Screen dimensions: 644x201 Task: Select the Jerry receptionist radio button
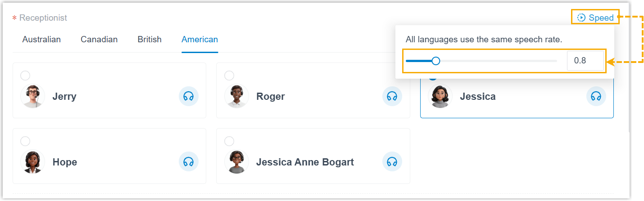[26, 76]
